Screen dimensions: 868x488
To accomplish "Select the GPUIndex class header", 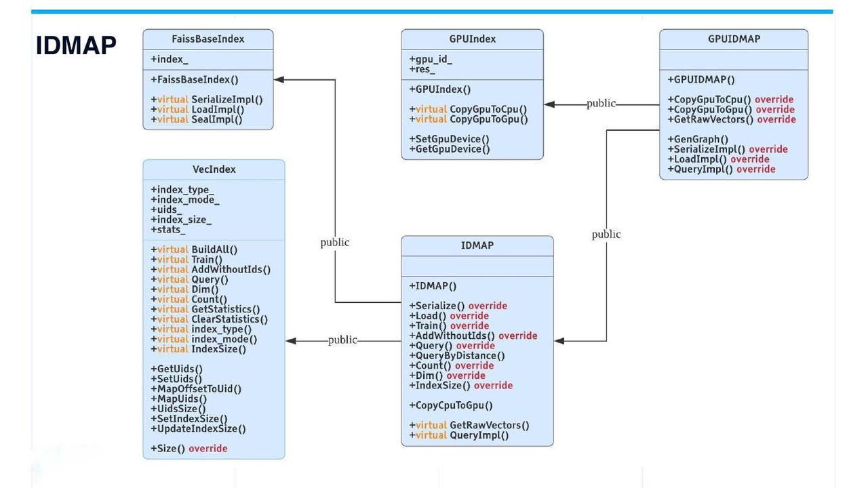I will (x=472, y=39).
